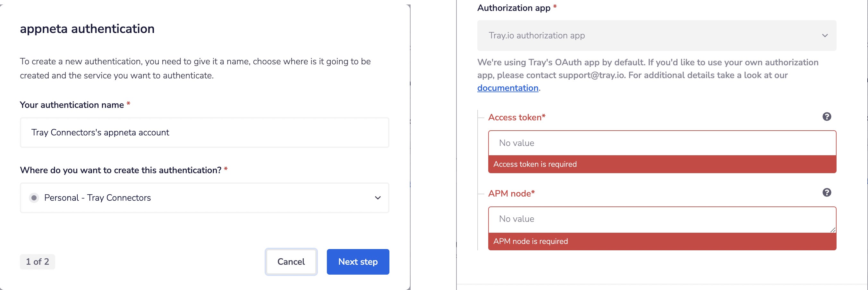The image size is (868, 290).
Task: Open the APM node help tooltip
Action: point(827,192)
